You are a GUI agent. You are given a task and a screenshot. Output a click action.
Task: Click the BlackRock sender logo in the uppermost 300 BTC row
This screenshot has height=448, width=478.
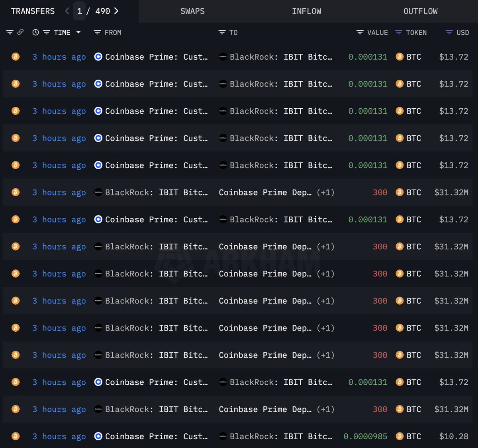98,192
